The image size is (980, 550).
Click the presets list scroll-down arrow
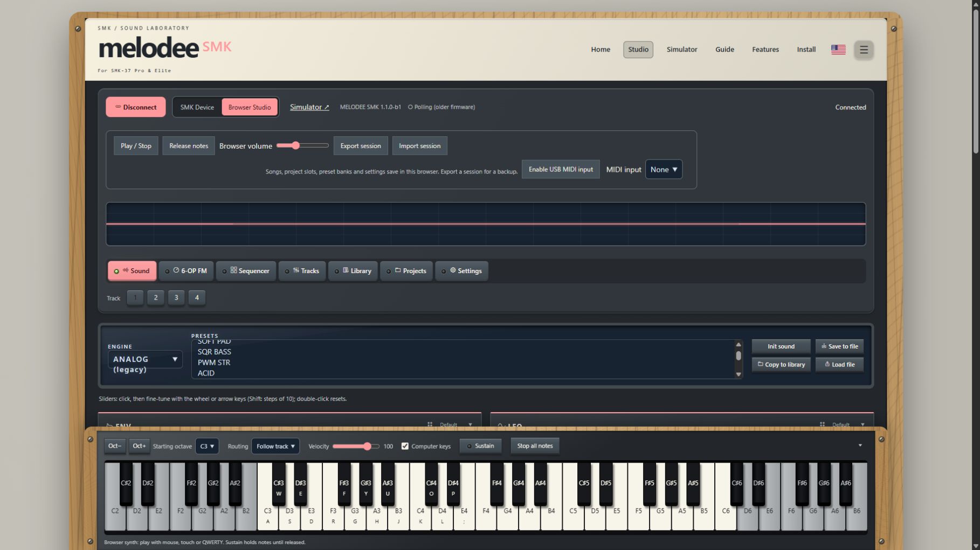point(739,374)
